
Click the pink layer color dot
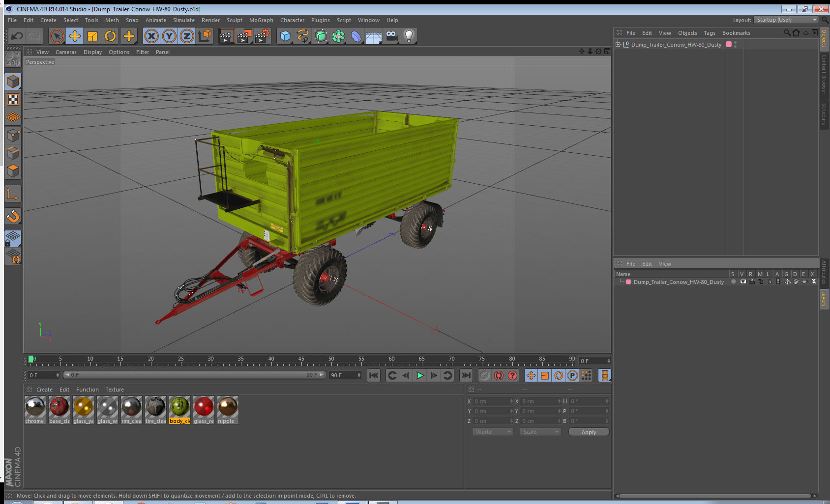click(628, 282)
